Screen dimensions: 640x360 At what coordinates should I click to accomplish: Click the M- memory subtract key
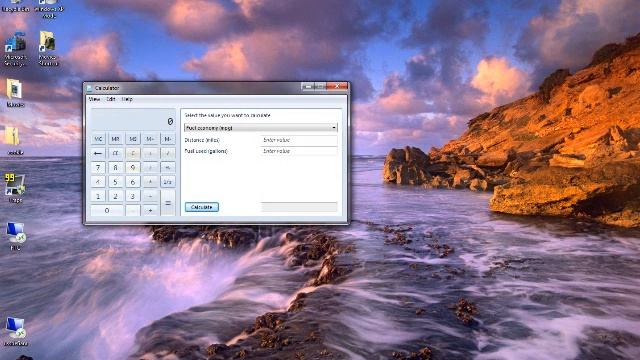(168, 139)
